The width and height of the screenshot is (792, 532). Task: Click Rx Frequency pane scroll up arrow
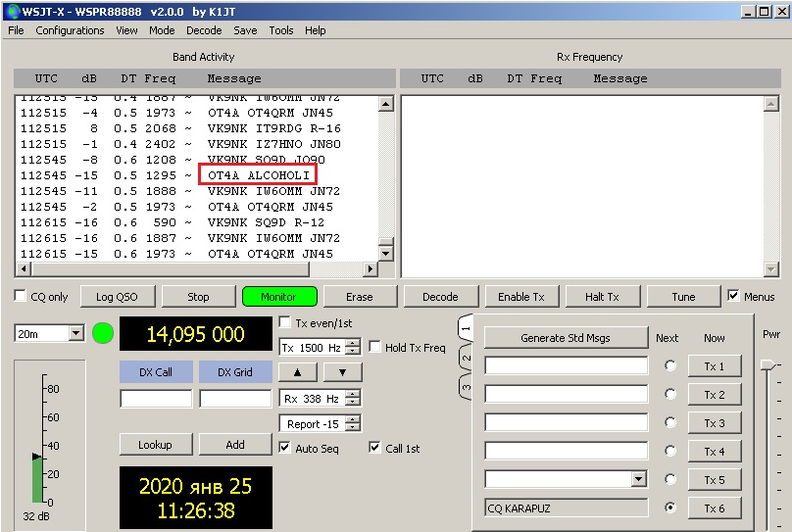pyautogui.click(x=770, y=105)
